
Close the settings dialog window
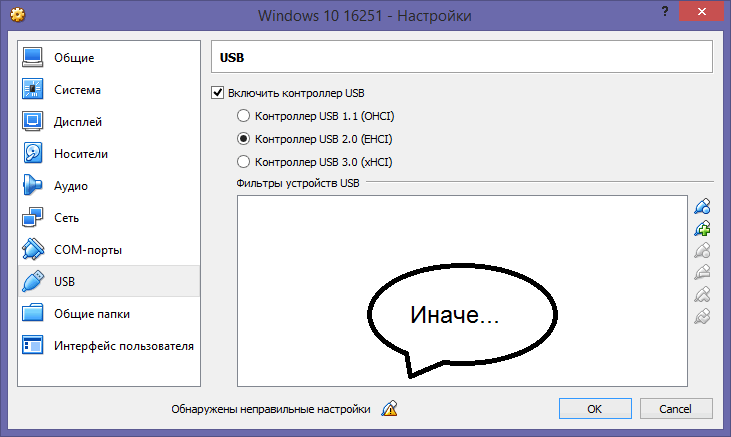(x=701, y=12)
